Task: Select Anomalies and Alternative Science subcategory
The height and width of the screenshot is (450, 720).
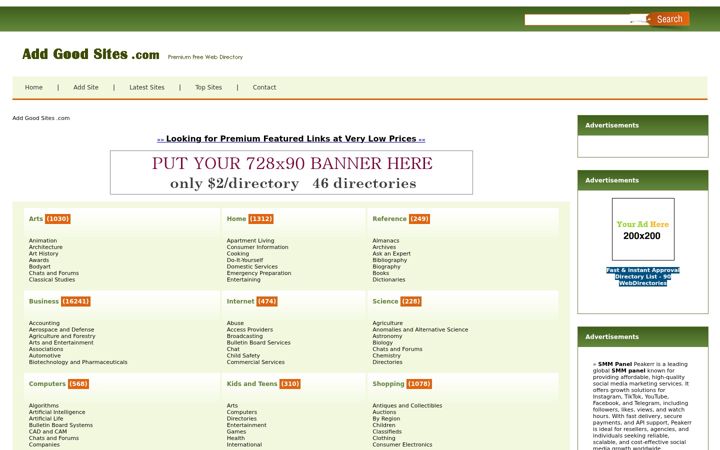Action: click(420, 330)
